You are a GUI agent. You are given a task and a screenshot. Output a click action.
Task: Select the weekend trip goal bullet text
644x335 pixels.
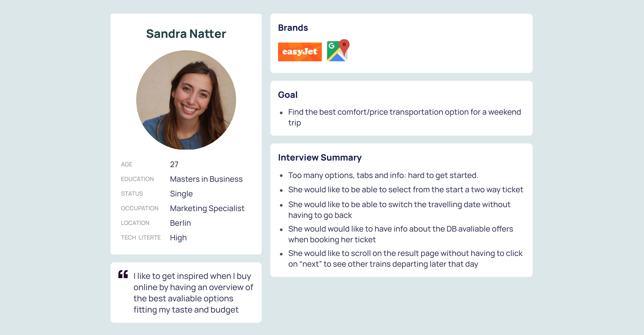tap(405, 117)
